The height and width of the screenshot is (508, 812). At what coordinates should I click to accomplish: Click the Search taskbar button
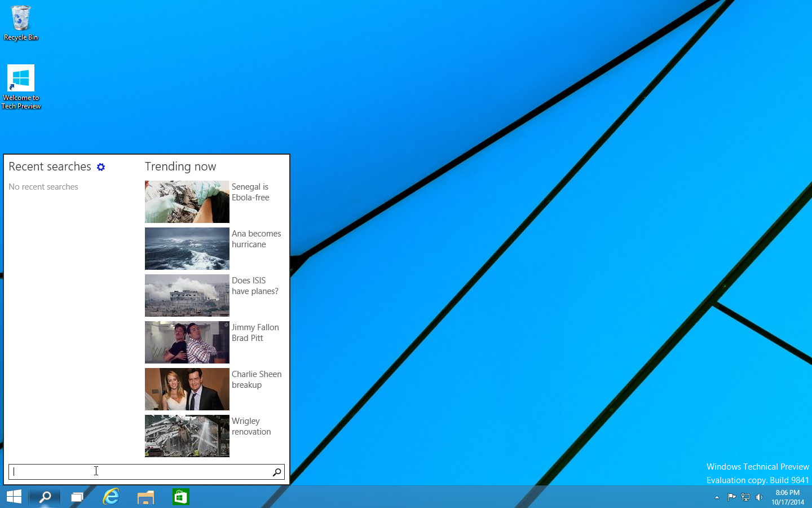coord(45,497)
